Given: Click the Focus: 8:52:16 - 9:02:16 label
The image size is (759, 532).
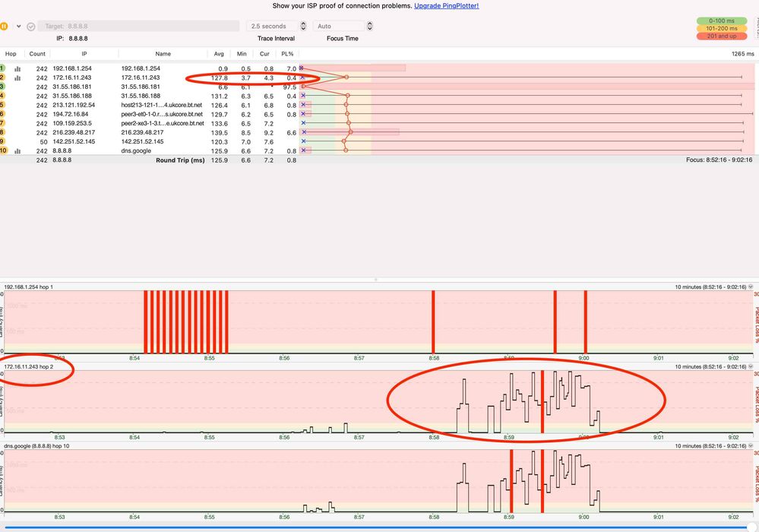Looking at the screenshot, I should [719, 160].
